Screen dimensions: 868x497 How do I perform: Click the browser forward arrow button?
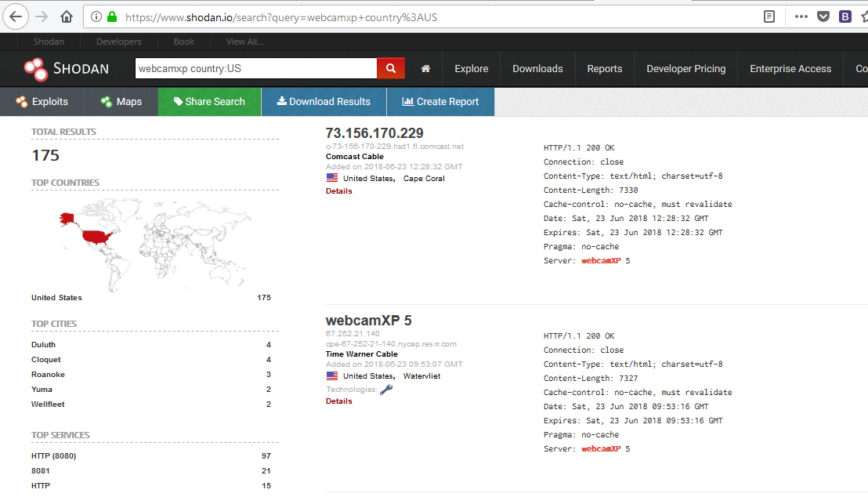42,16
